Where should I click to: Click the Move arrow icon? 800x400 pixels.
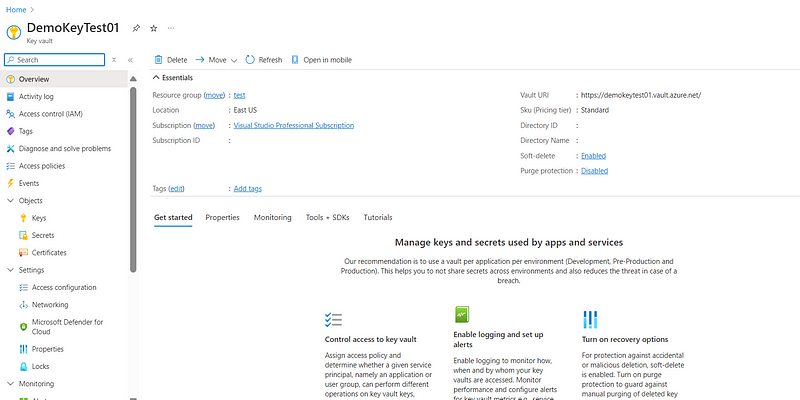(200, 60)
